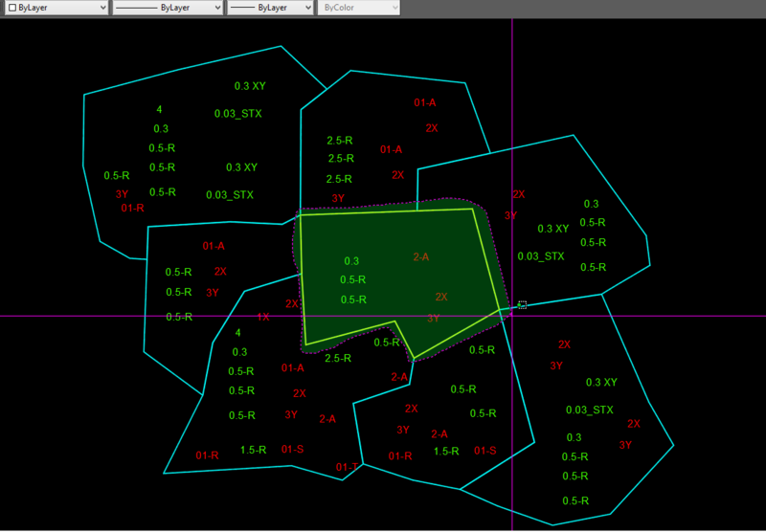Select the 2X label inside highlighted polygon

click(441, 297)
